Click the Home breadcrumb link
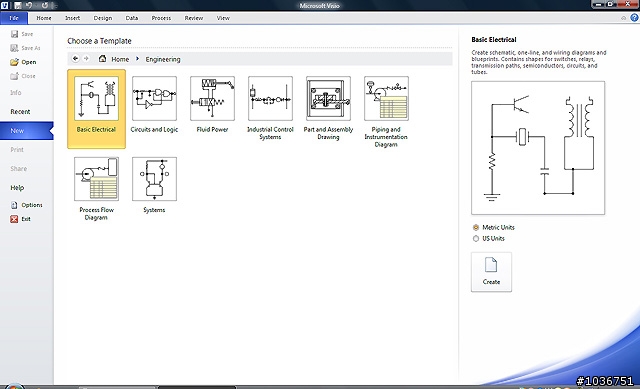This screenshot has height=389, width=640. 120,59
